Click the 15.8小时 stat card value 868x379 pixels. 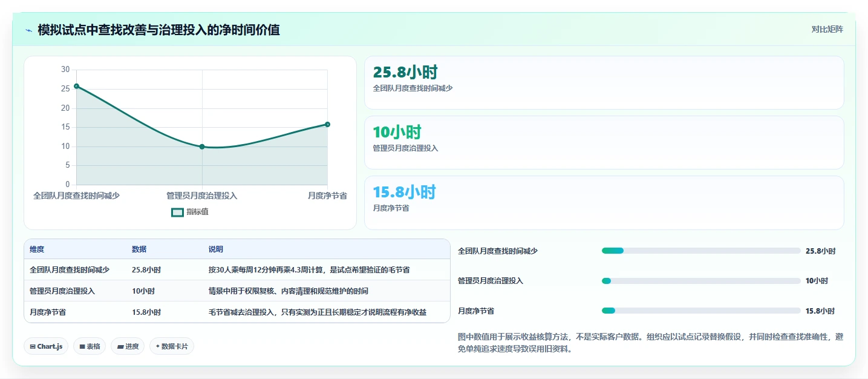404,193
